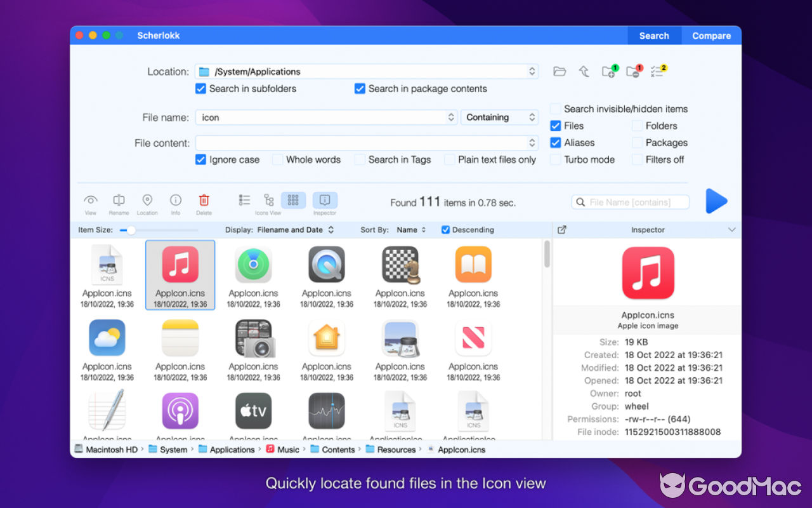Select the eye-shaped View tool
The image size is (812, 508).
(x=91, y=199)
